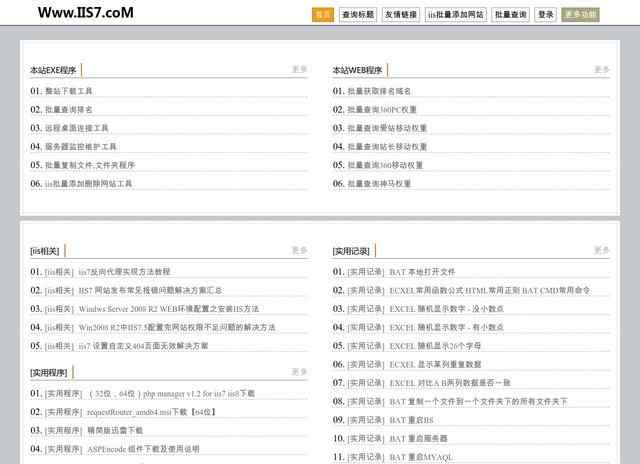Screen dimensions: 640x464
Task: Expand 更多 for the 本站EXE程序 section
Action: coord(299,70)
